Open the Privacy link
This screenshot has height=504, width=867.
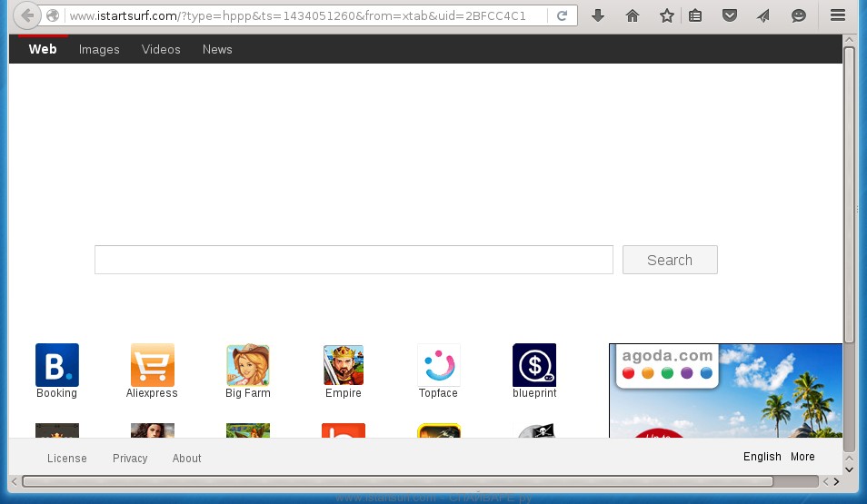tap(130, 458)
